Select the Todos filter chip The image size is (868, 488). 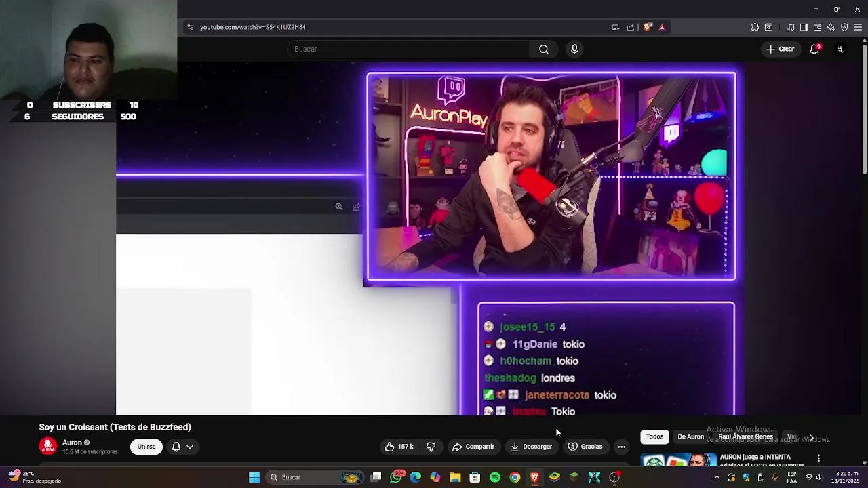(654, 436)
